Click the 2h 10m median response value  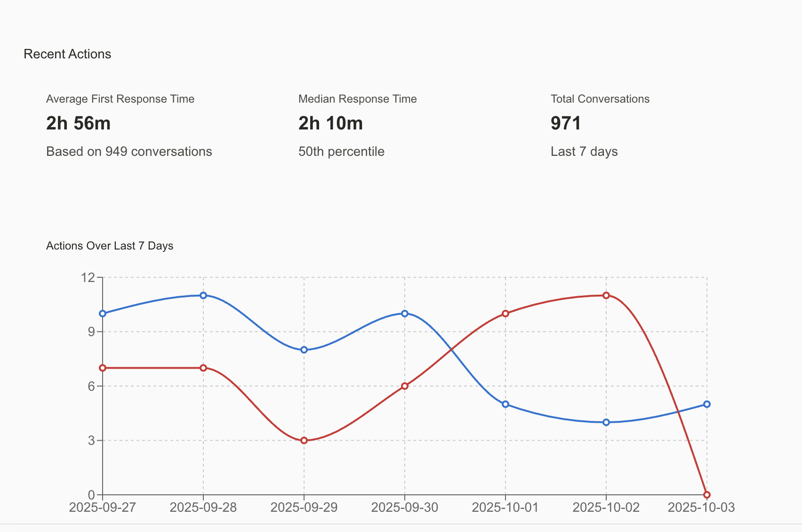(x=331, y=123)
